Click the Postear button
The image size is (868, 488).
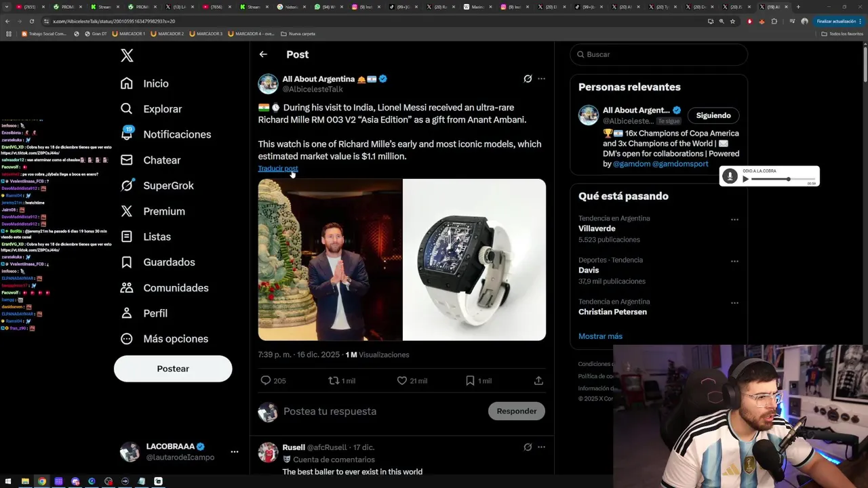[173, 369]
